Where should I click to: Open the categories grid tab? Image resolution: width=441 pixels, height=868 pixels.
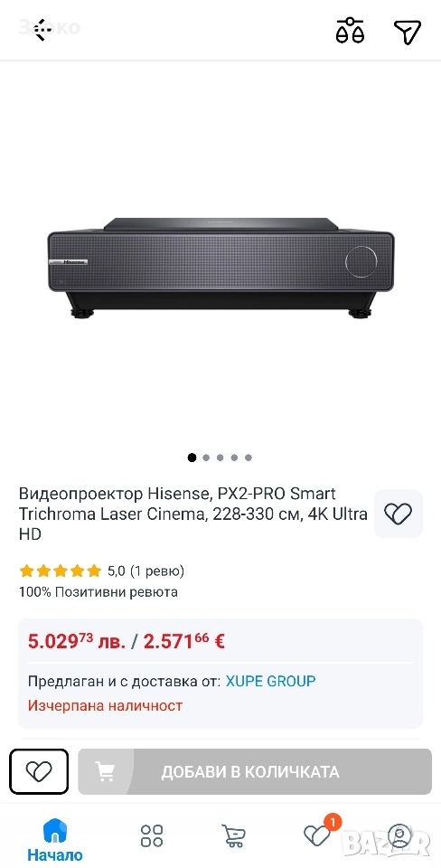pos(152,835)
